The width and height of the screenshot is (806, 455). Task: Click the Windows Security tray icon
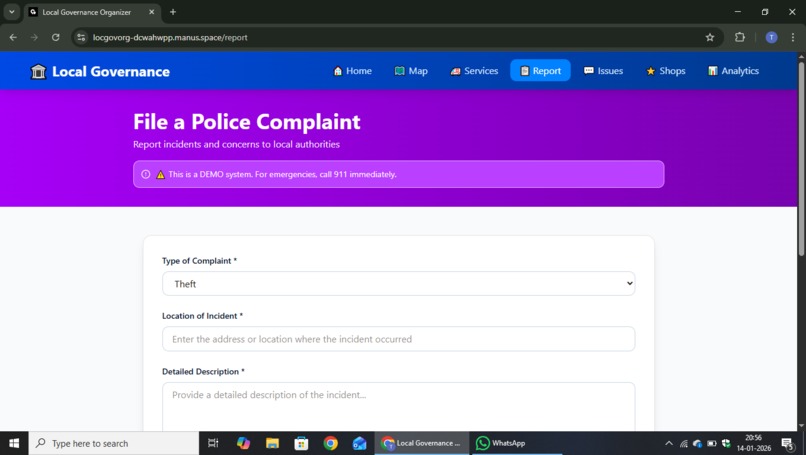[x=726, y=443]
